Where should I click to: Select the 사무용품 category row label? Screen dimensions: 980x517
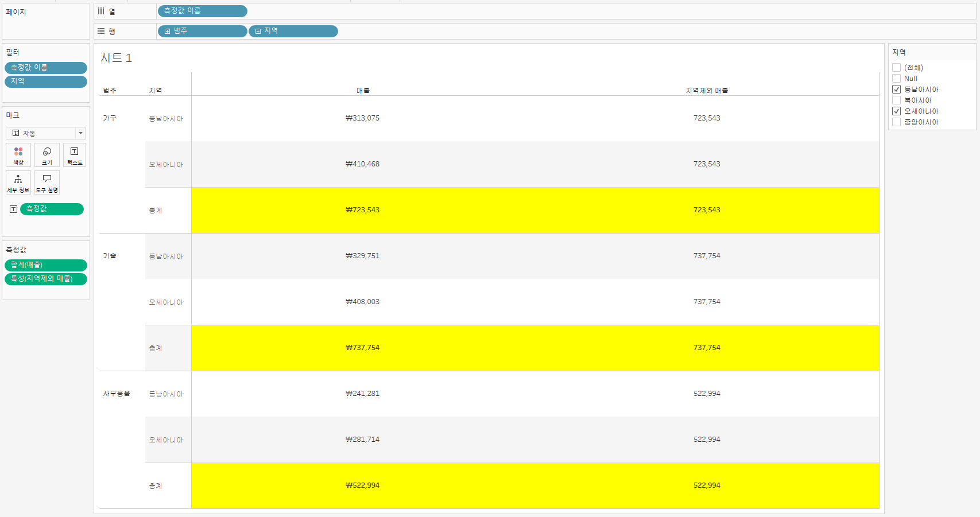coord(117,394)
